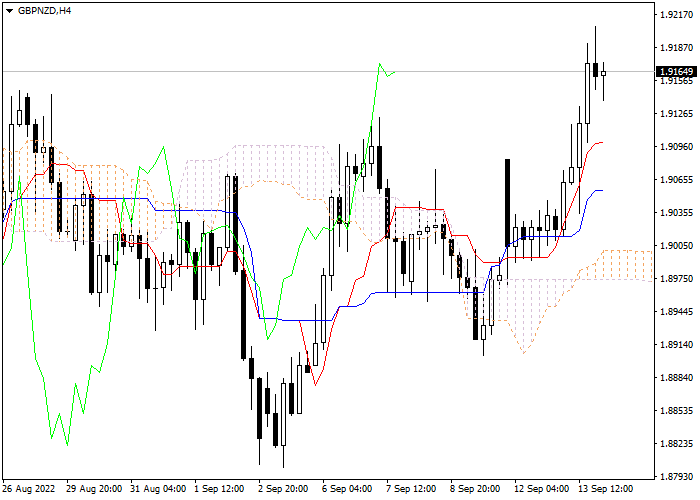Click the 1.90355 price scale label

pyautogui.click(x=676, y=212)
